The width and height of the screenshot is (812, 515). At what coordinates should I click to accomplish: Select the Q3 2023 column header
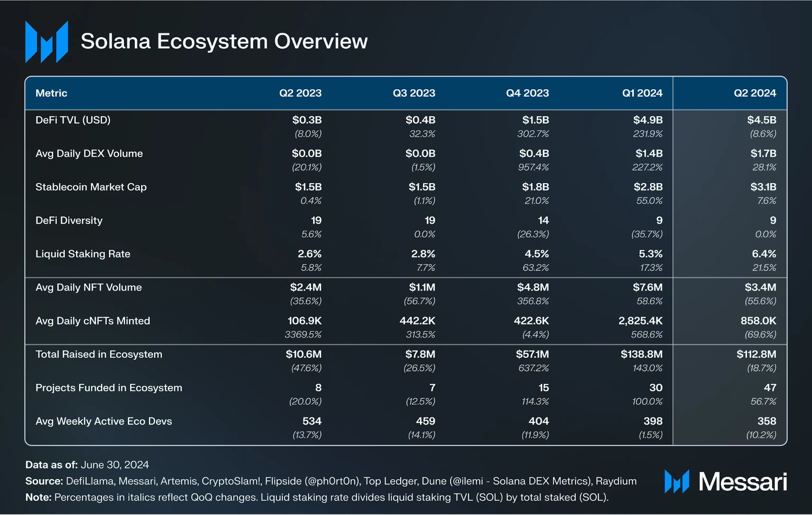point(414,93)
